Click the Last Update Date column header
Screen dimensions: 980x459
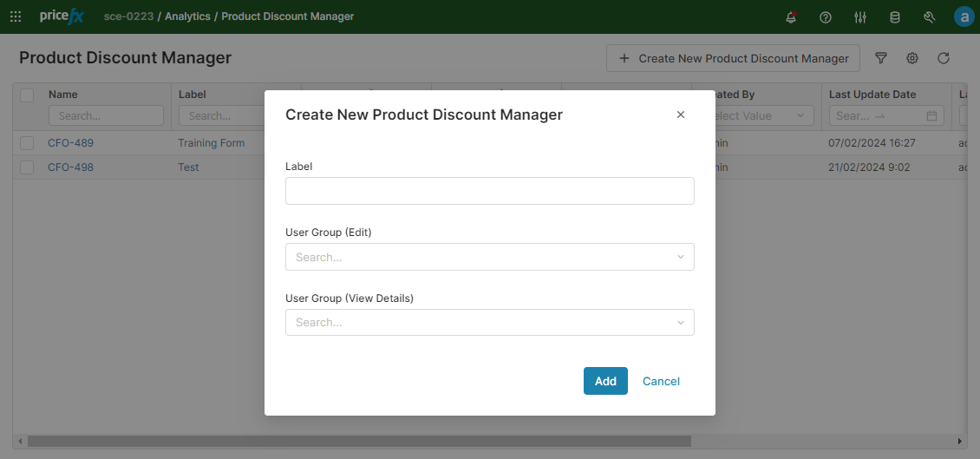[x=872, y=95]
